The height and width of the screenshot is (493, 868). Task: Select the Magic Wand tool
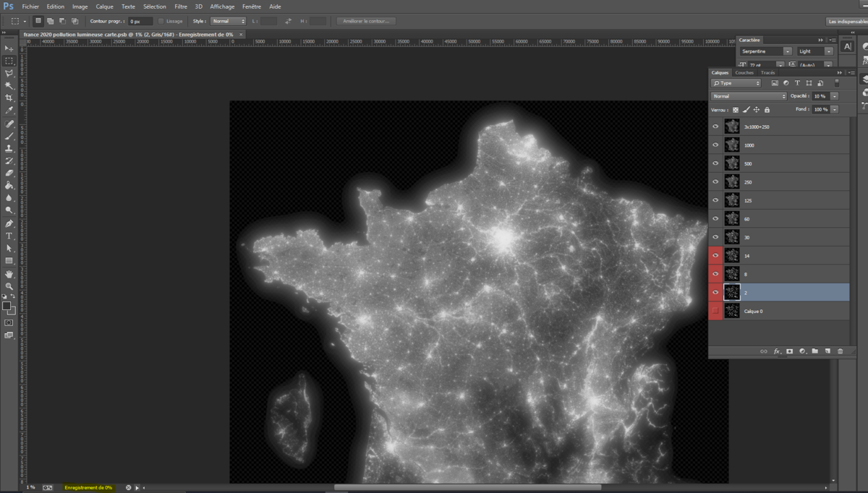coord(9,85)
